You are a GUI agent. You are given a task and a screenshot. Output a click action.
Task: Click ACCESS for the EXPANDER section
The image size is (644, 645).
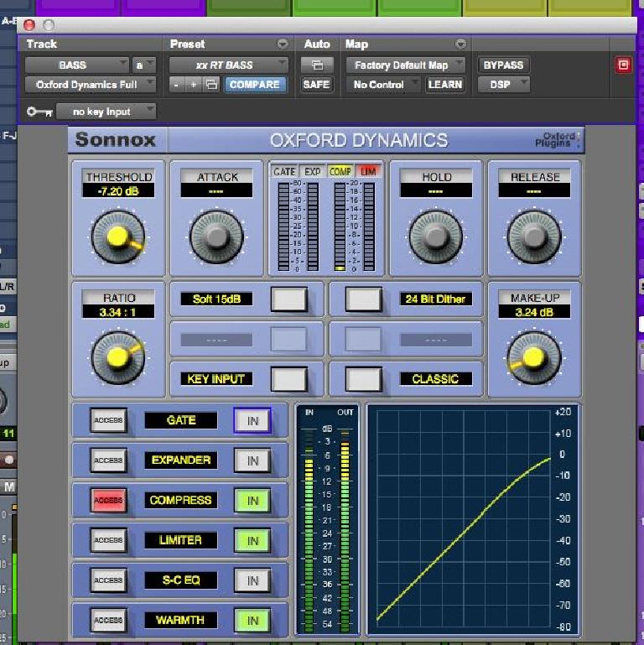(108, 460)
